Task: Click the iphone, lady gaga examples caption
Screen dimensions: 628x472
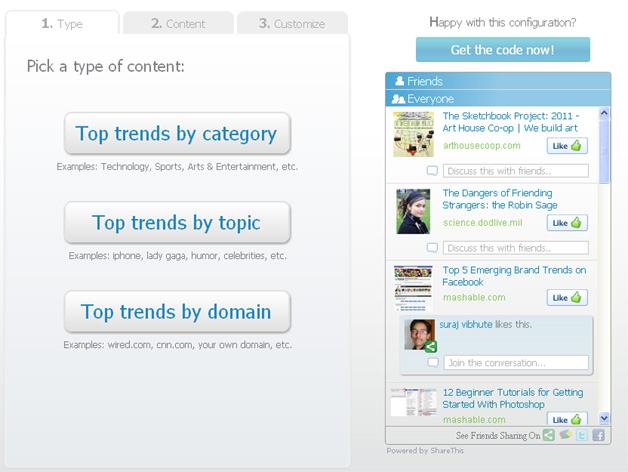Action: (177, 256)
